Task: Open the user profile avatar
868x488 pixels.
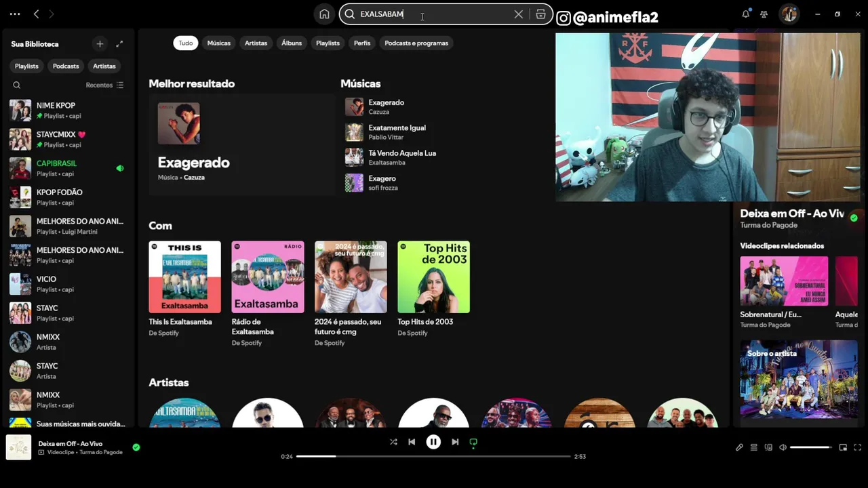Action: coord(788,14)
